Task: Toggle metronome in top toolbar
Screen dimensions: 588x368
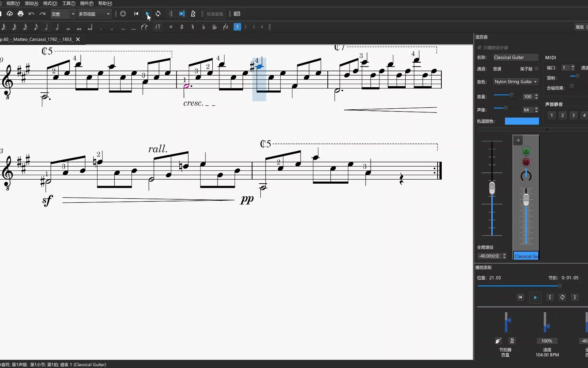Action: tap(193, 14)
